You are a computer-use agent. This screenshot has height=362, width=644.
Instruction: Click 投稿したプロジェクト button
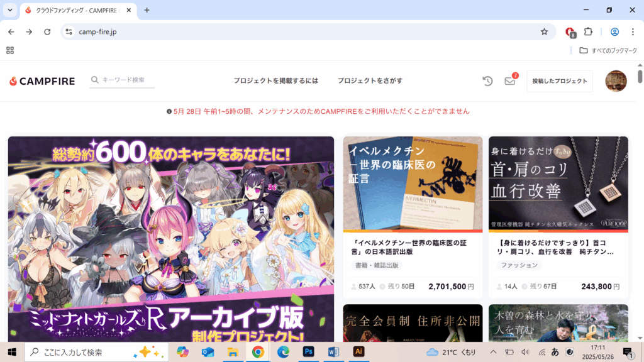pyautogui.click(x=559, y=81)
